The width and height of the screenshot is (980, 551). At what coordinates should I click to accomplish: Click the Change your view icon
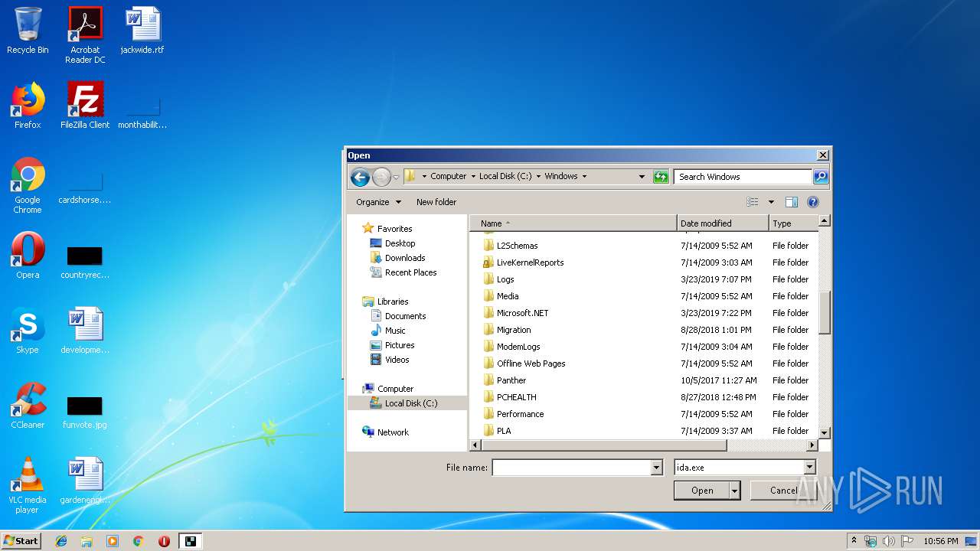pos(753,202)
